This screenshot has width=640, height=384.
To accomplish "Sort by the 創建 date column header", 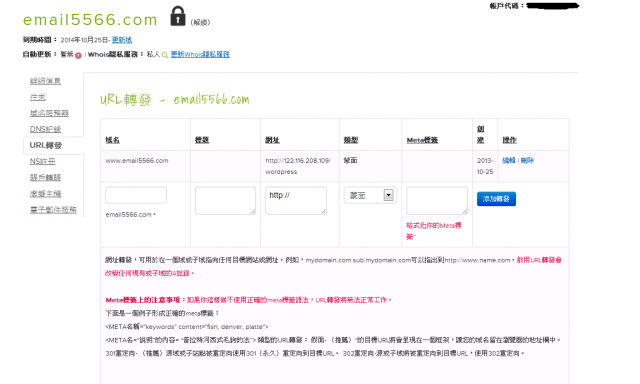I will (x=481, y=134).
